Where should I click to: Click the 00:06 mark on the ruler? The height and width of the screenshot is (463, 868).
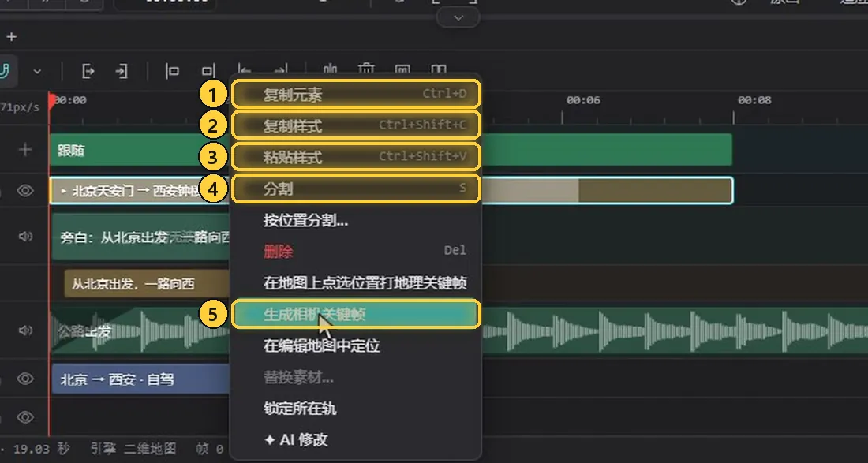[583, 101]
